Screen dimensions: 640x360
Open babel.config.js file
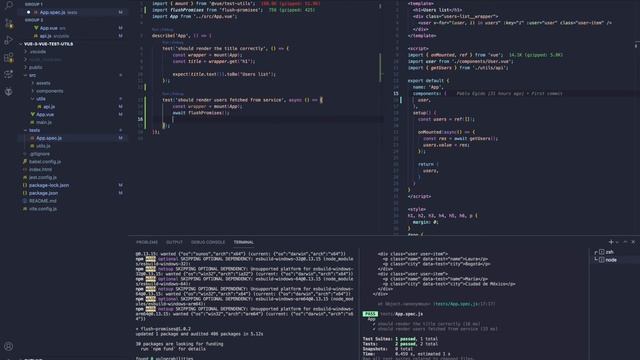44,162
